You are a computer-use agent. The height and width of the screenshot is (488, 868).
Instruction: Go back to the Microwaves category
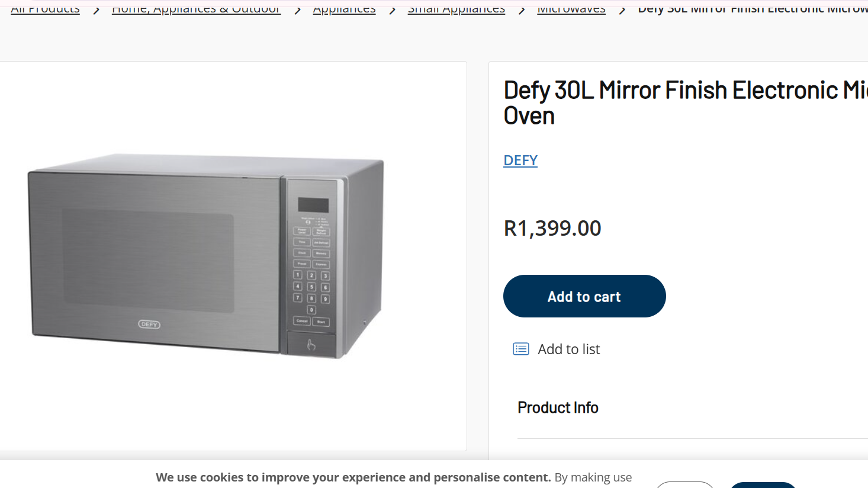click(x=571, y=9)
